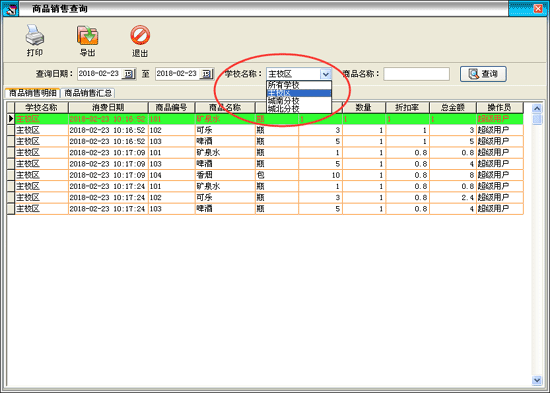
Task: Click the 打印 printer icon
Action: pos(35,35)
